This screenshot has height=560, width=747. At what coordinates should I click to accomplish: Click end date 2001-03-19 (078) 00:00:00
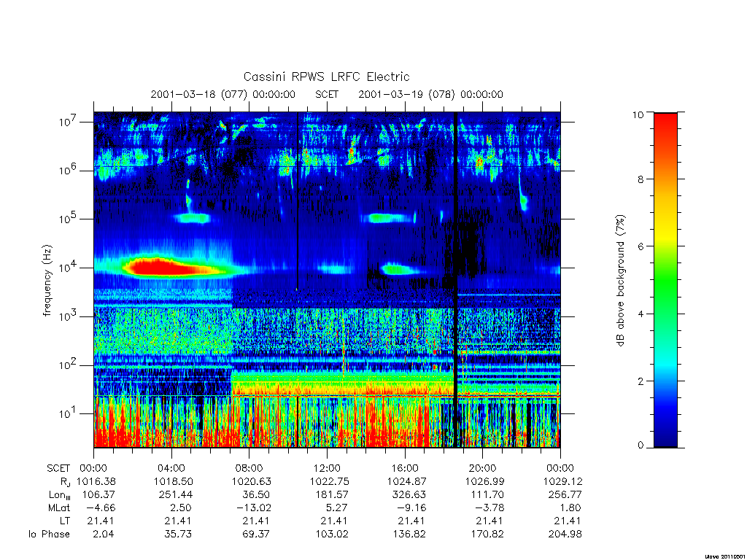pos(430,94)
